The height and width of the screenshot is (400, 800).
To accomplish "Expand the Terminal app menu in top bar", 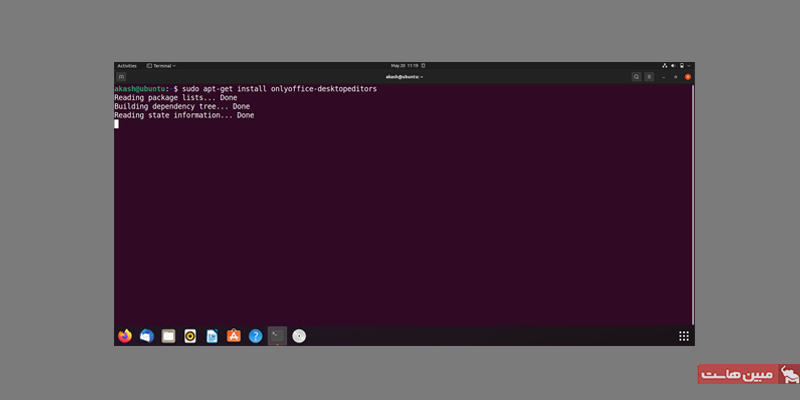I will (161, 65).
